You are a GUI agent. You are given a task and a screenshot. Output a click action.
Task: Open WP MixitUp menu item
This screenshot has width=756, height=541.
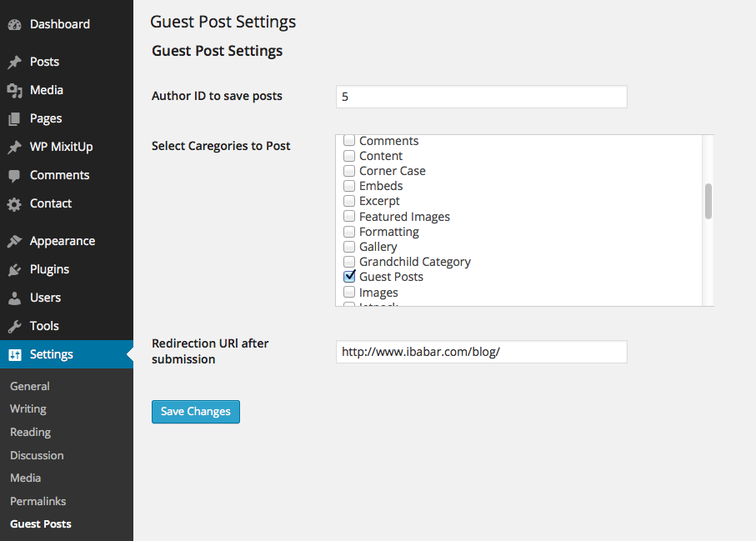(61, 147)
